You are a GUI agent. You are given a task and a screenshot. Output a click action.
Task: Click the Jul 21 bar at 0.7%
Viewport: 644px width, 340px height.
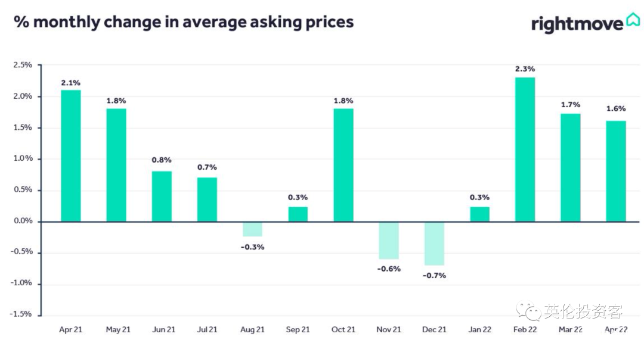coord(207,199)
